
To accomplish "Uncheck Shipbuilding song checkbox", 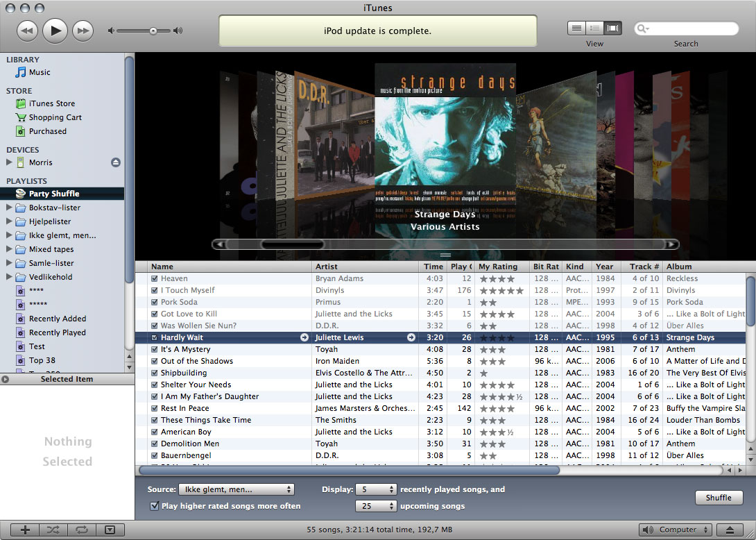I will click(x=154, y=373).
